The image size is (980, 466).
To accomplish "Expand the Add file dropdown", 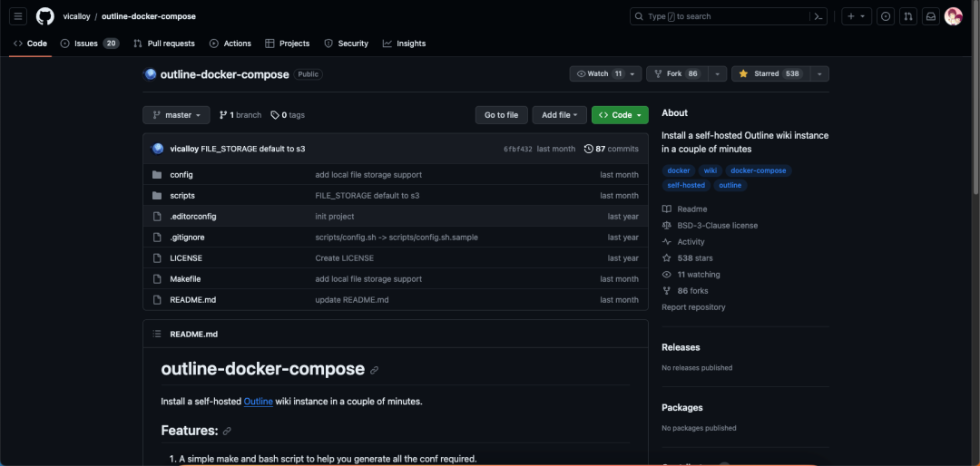I will coord(559,115).
